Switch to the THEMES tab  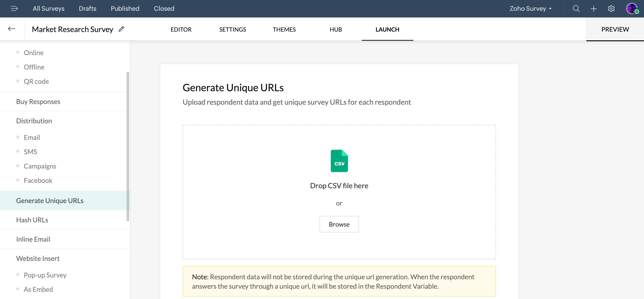[284, 30]
